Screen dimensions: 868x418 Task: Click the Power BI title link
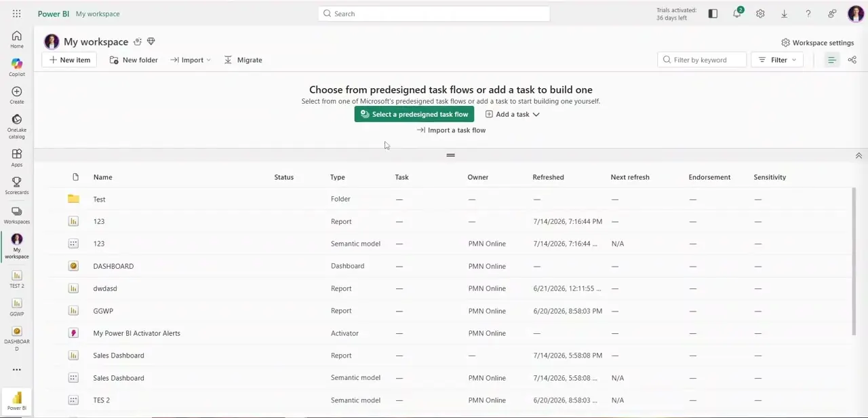pyautogui.click(x=53, y=14)
